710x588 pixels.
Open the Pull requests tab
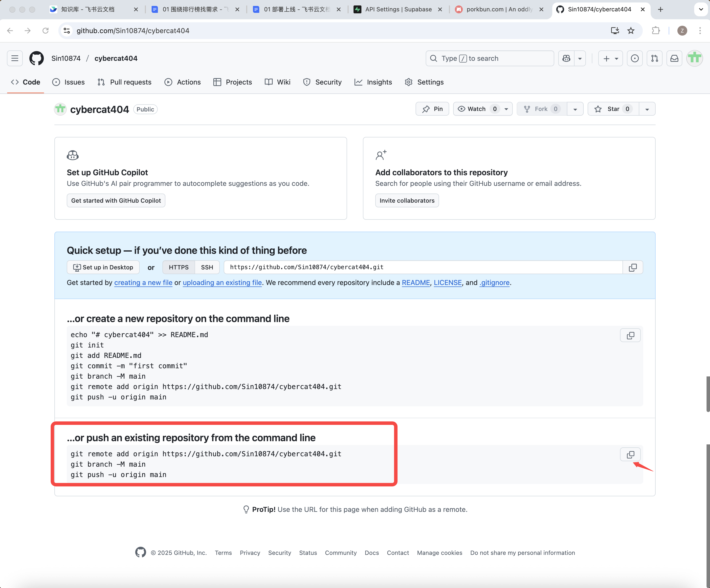(124, 82)
